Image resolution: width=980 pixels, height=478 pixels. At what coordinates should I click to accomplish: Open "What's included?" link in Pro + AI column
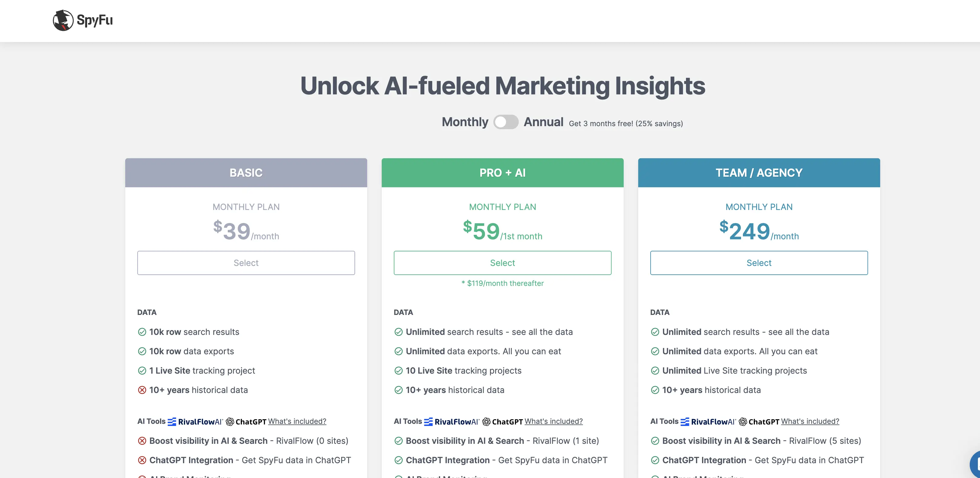pyautogui.click(x=554, y=421)
